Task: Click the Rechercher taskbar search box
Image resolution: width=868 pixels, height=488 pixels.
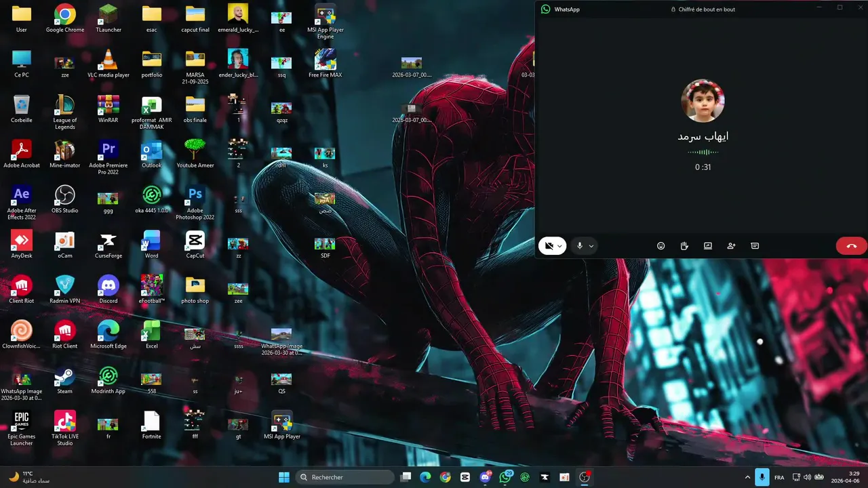Action: point(345,477)
